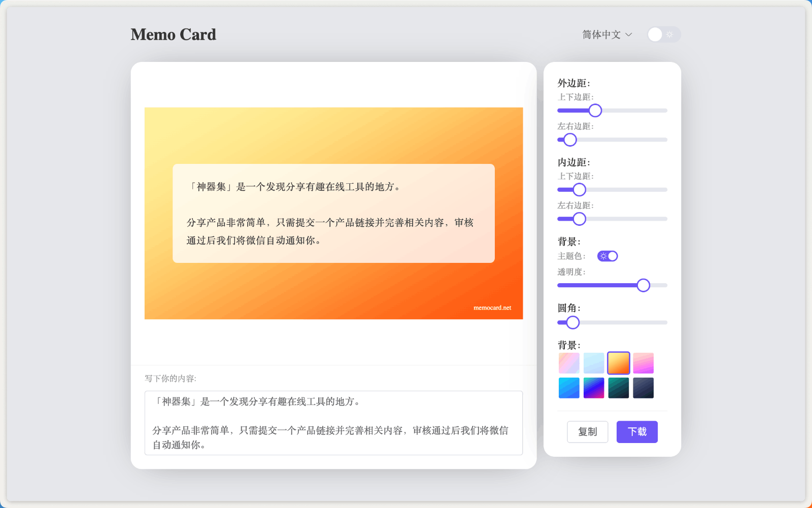Click the sun icon on the dark mode toggle
Image resolution: width=812 pixels, height=508 pixels.
tap(671, 35)
